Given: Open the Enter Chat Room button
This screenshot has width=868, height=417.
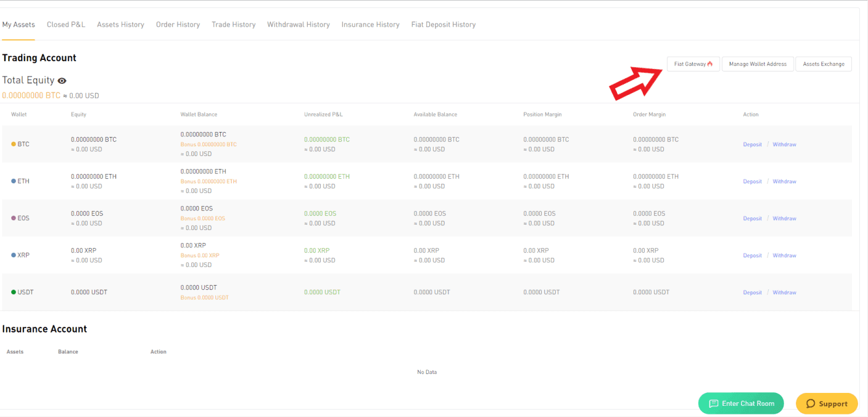Looking at the screenshot, I should click(740, 403).
